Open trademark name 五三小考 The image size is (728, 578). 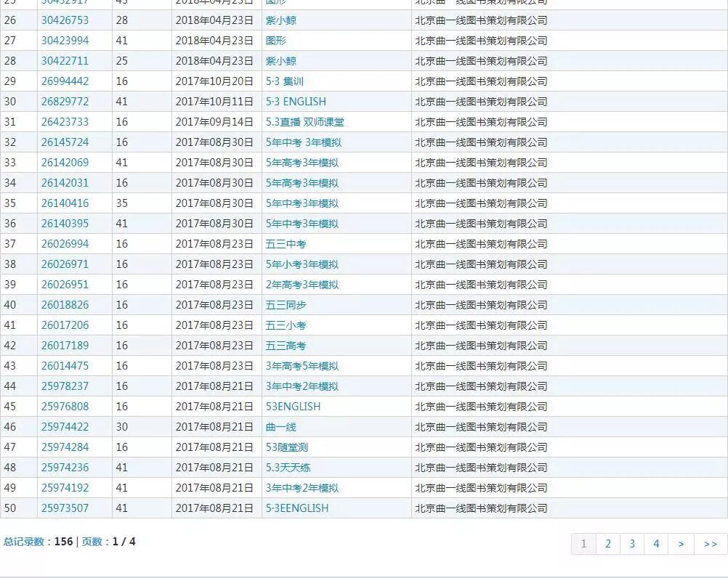286,325
